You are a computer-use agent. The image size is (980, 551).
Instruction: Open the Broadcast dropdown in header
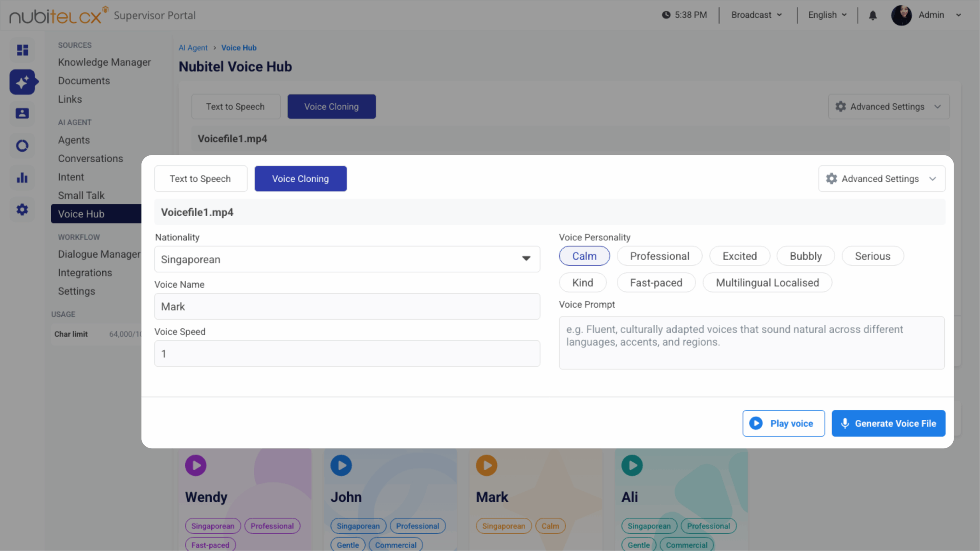(756, 15)
